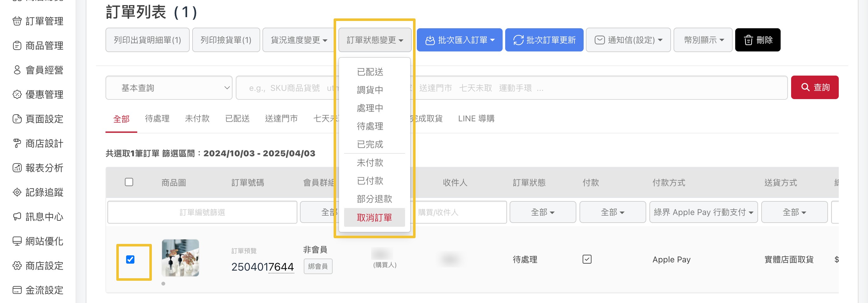Click 列印出貨明細單(1) button
The height and width of the screenshot is (303, 868).
pyautogui.click(x=147, y=40)
